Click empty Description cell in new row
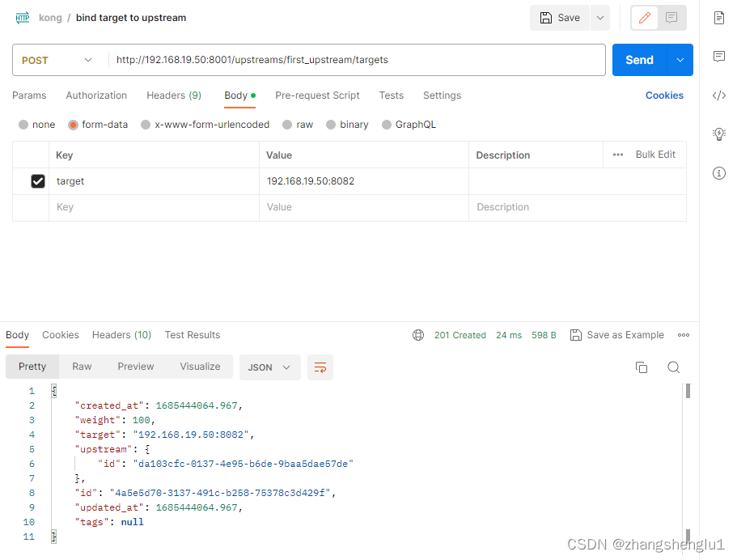Image resolution: width=737 pixels, height=560 pixels. pos(577,207)
